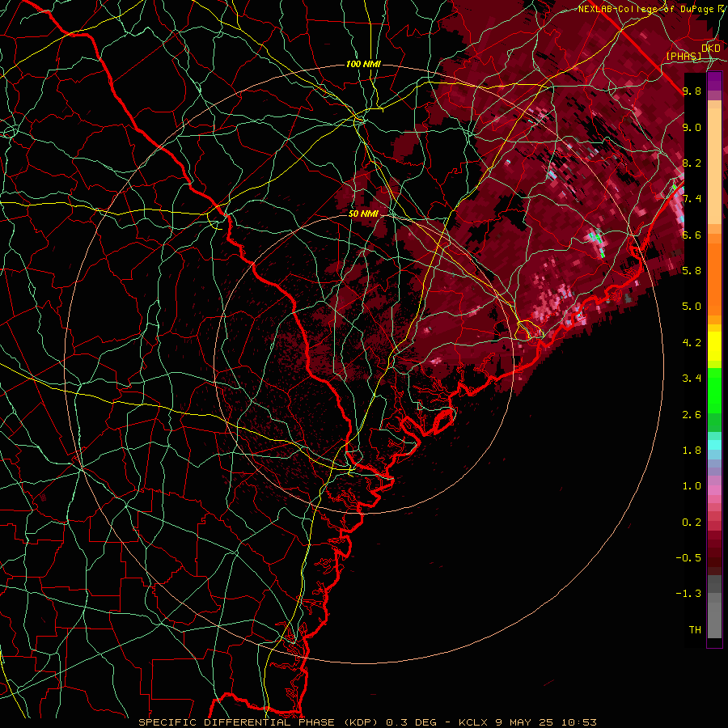Image resolution: width=728 pixels, height=728 pixels.
Task: Click the '10:53' timestamp in the caption
Action: click(579, 722)
